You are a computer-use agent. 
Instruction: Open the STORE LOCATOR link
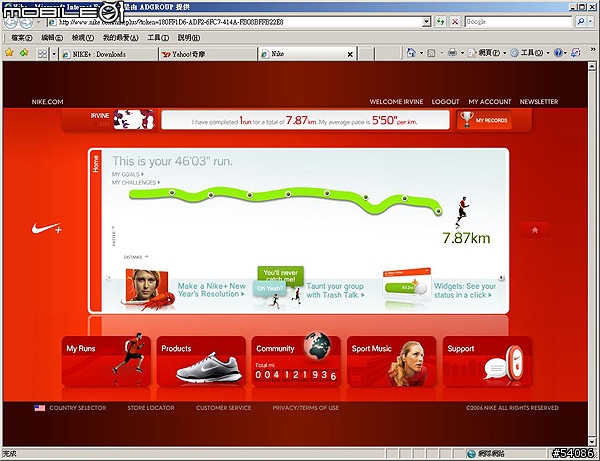151,408
